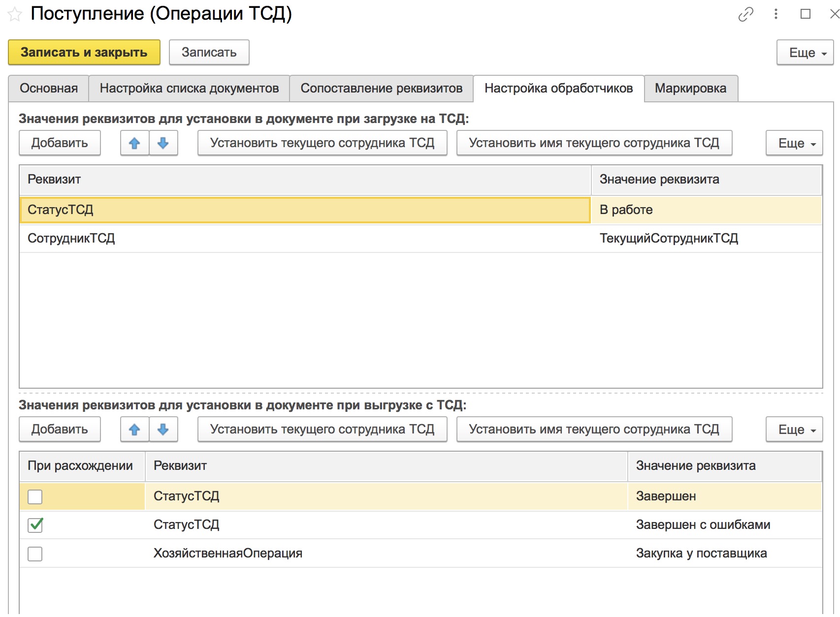Click Записать и закрыть button

[x=84, y=53]
